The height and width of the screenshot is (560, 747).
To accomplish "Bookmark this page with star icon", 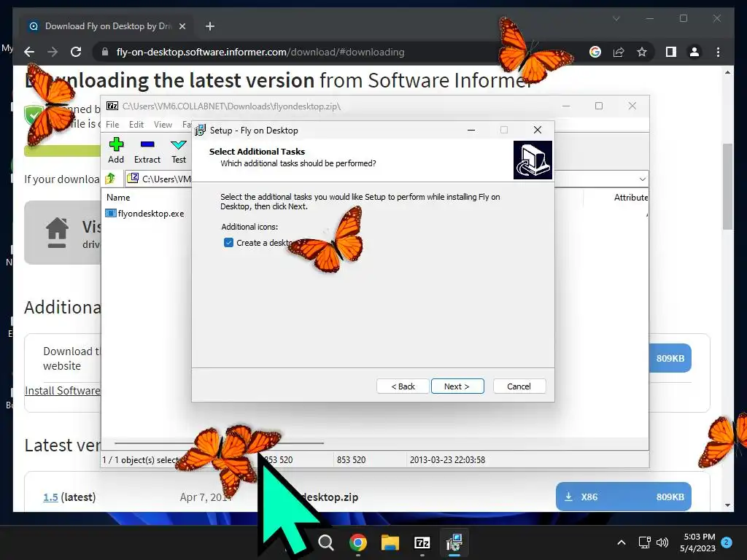I will click(642, 52).
